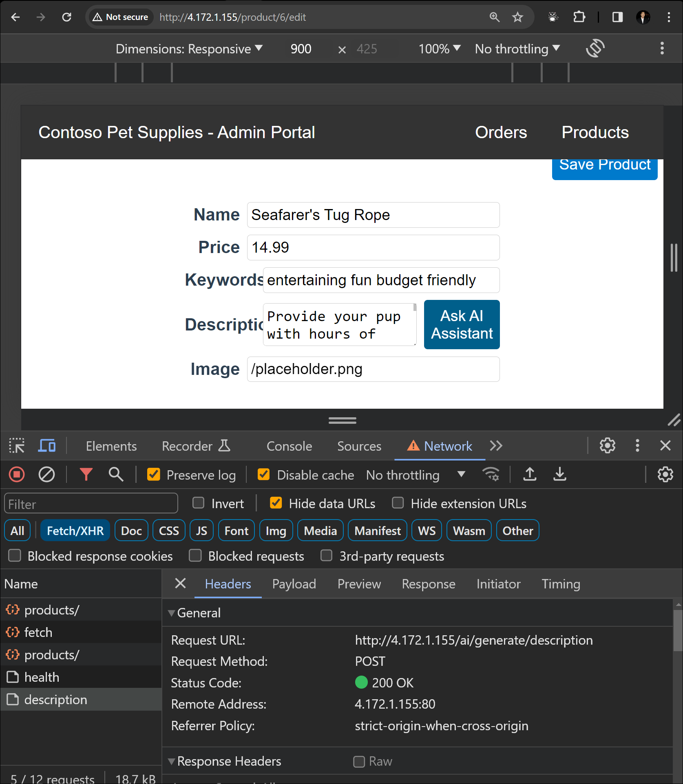Activate the inspect element picker icon

point(17,446)
